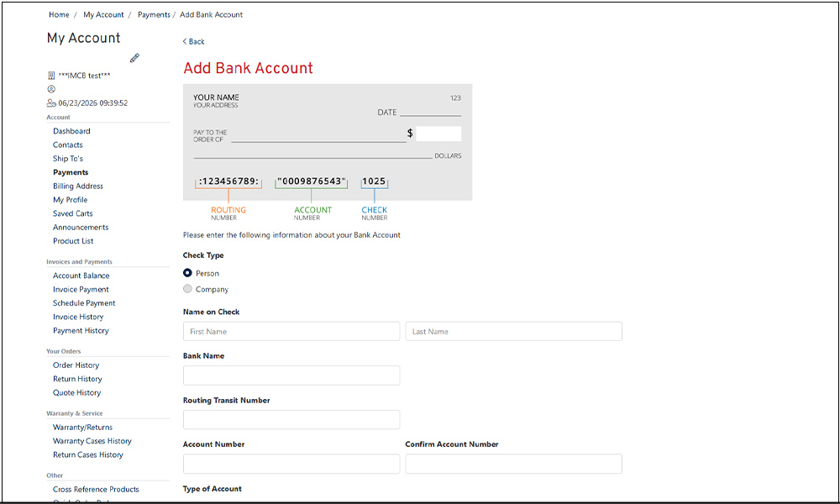Click the Confirm Account Number field
This screenshot has width=840, height=504.
pyautogui.click(x=514, y=464)
